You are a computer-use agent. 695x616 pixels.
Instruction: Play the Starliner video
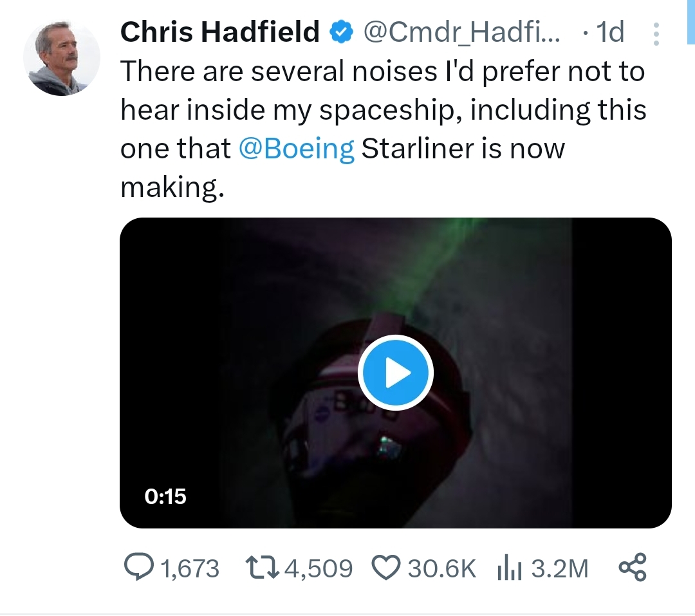click(395, 373)
